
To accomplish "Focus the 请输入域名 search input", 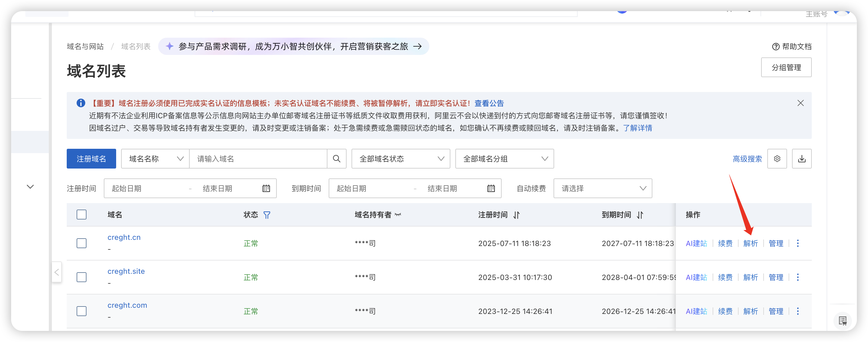I will pos(258,159).
